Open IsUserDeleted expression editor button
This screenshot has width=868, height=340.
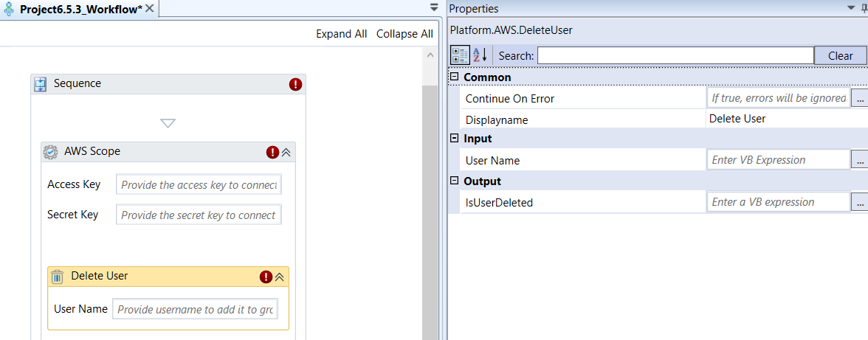click(x=859, y=202)
